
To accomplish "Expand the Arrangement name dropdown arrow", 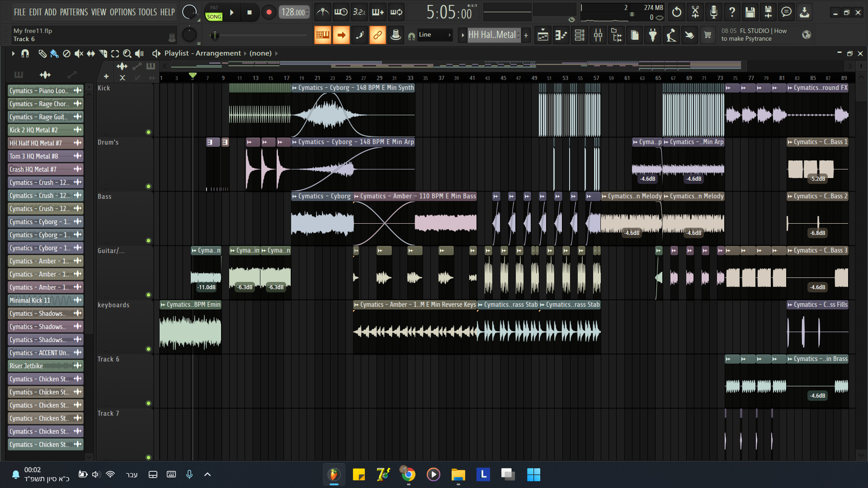I will coord(245,54).
